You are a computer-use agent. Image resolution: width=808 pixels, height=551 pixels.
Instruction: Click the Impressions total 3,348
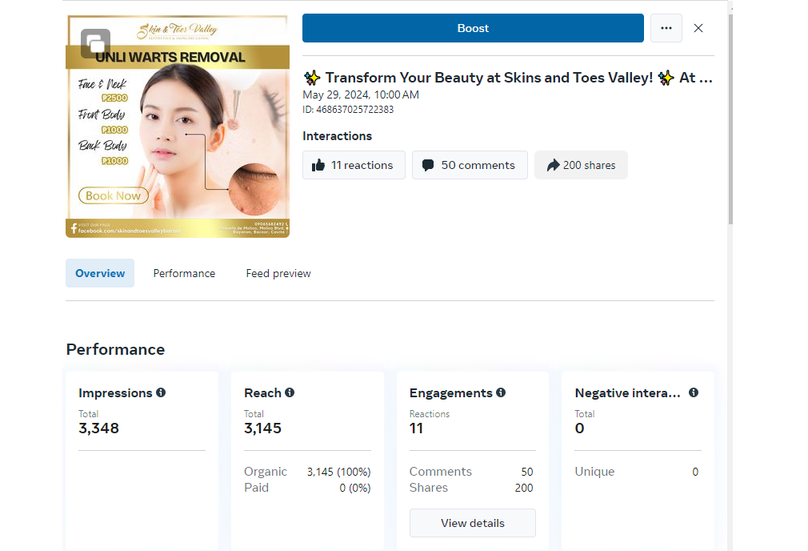[98, 428]
